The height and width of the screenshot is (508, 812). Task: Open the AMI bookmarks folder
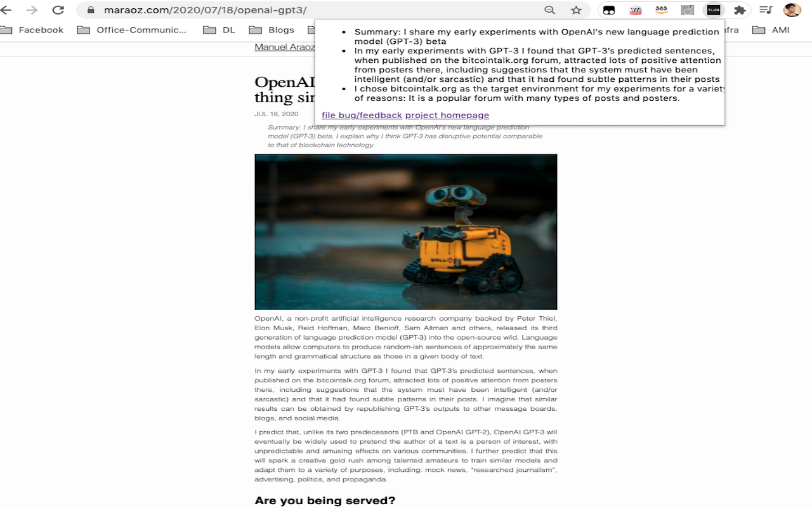771,30
